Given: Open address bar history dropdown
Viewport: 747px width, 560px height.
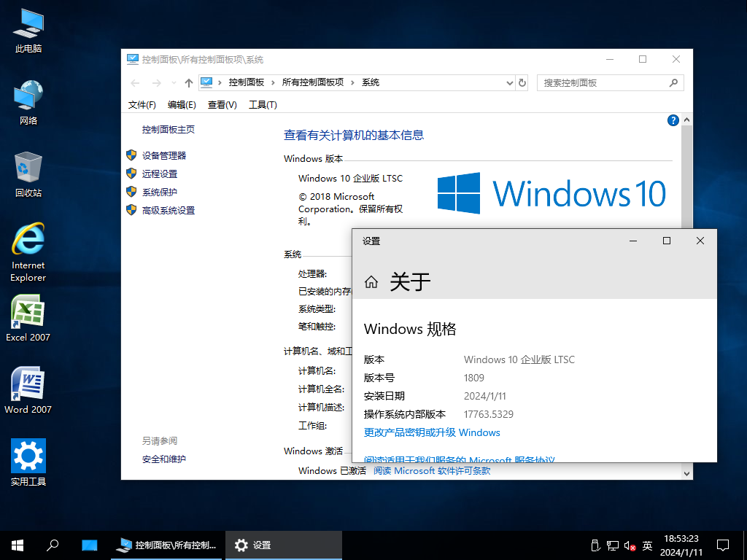Looking at the screenshot, I should click(509, 83).
